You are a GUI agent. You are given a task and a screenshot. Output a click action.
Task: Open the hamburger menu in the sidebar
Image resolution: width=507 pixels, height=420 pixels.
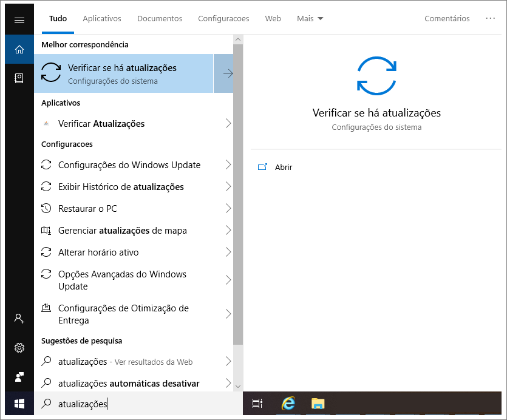pos(19,21)
